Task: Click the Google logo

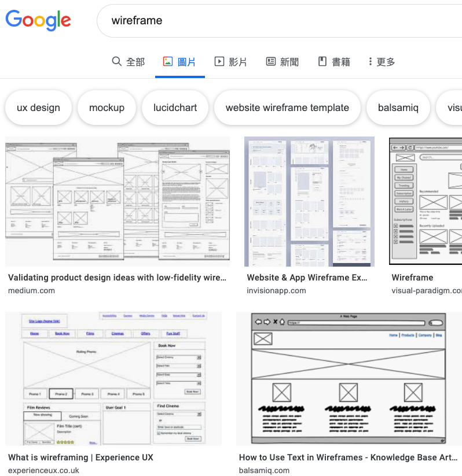Action: [x=38, y=20]
